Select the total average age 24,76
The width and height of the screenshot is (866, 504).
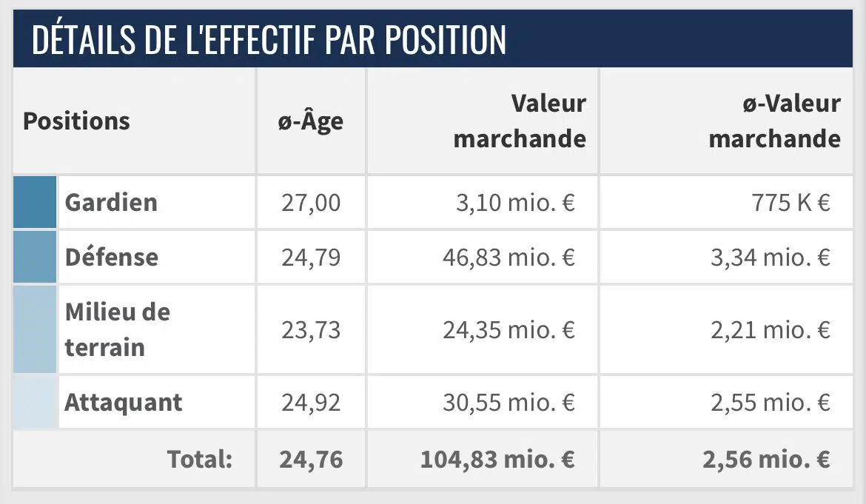pos(311,460)
